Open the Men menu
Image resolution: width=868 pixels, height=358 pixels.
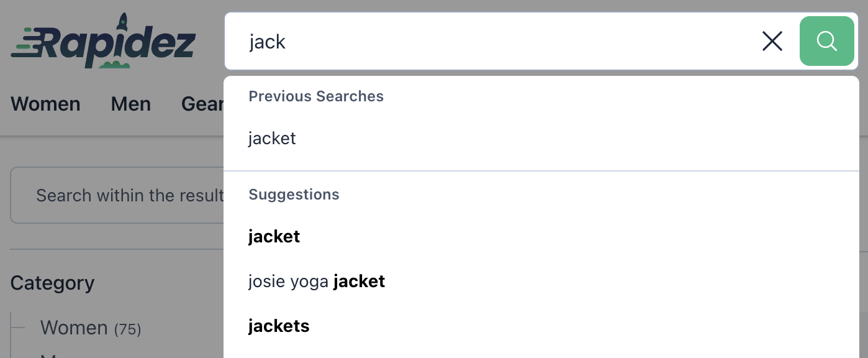click(x=131, y=104)
